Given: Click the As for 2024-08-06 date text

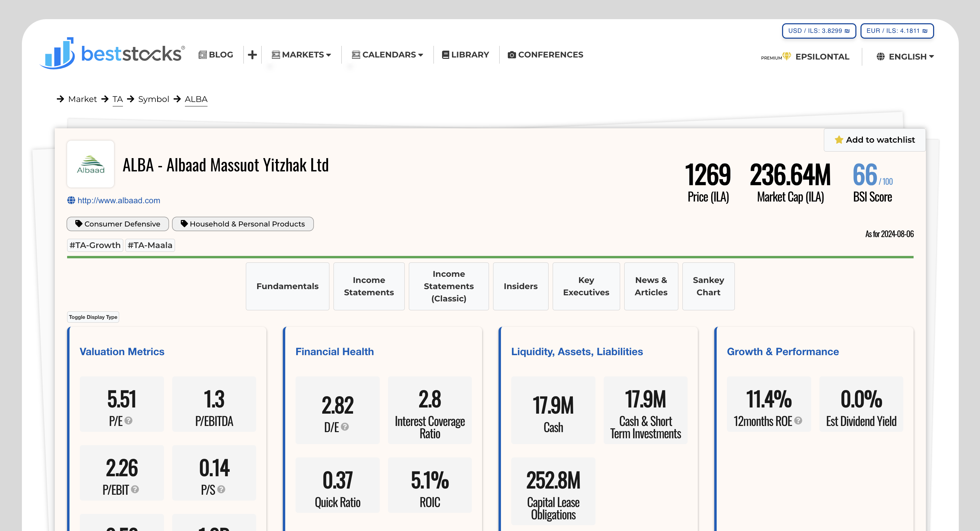Looking at the screenshot, I should pyautogui.click(x=890, y=234).
